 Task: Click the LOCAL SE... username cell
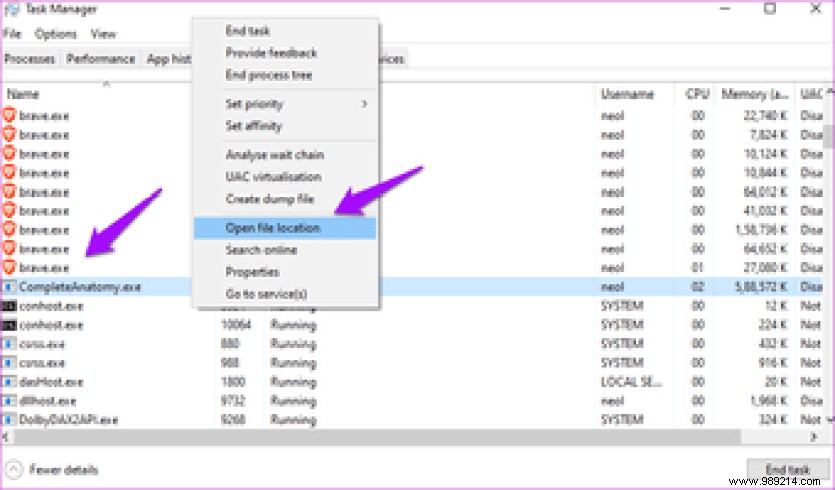(632, 382)
